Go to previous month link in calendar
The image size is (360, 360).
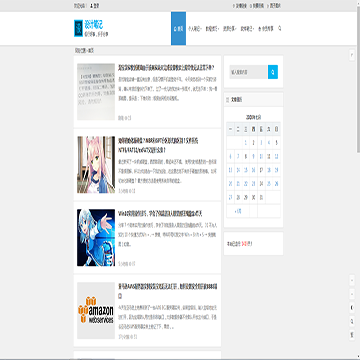pyautogui.click(x=238, y=211)
